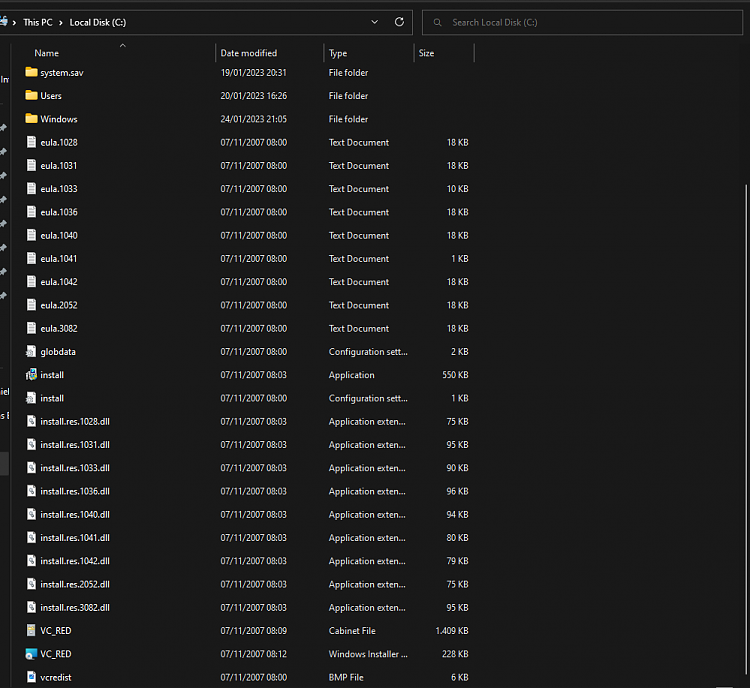Refresh the Local Disk (C:) view
This screenshot has height=688, width=750.
pos(399,22)
